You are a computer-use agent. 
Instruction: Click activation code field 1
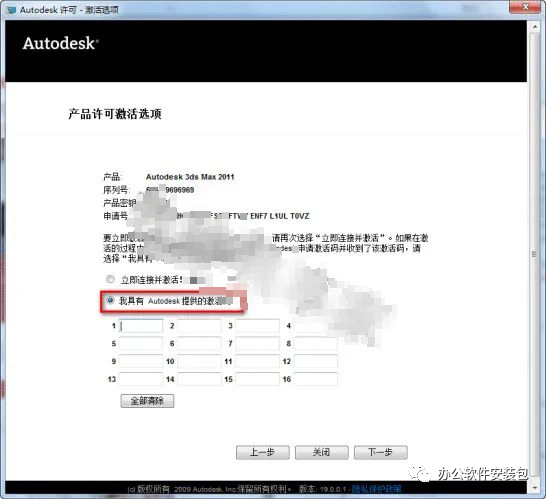click(141, 326)
